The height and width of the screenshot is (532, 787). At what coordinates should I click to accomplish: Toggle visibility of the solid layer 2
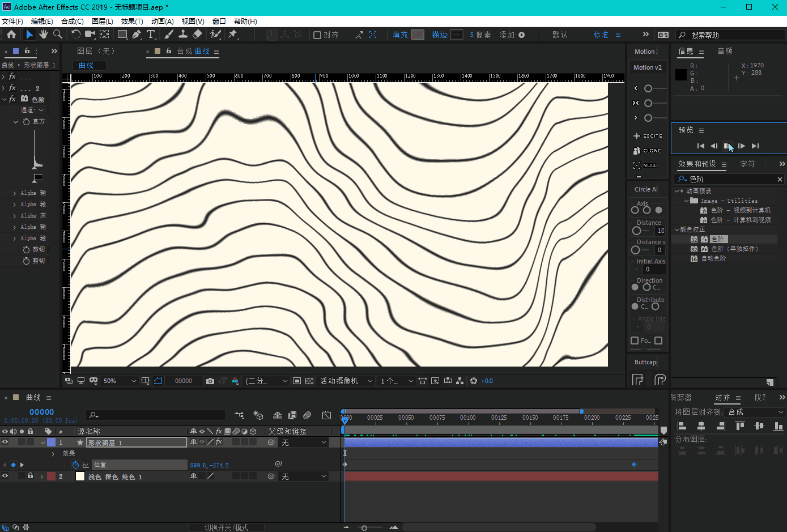[5, 476]
